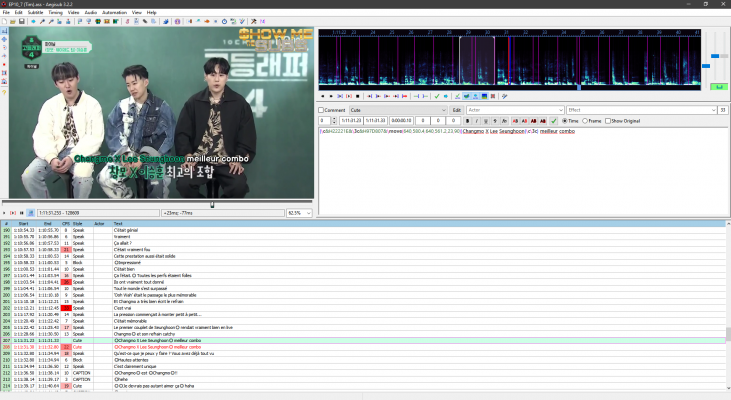This screenshot has height=400, width=731.
Task: Select the Time radio button
Action: [x=565, y=121]
